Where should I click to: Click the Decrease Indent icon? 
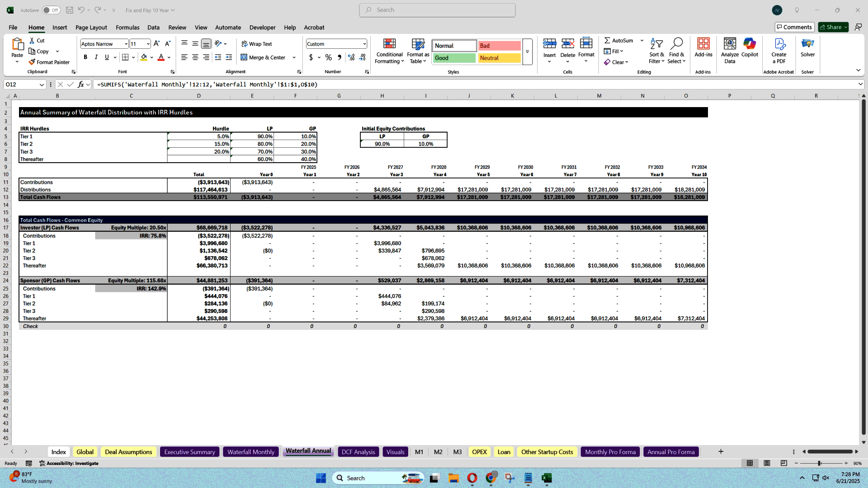pyautogui.click(x=218, y=57)
